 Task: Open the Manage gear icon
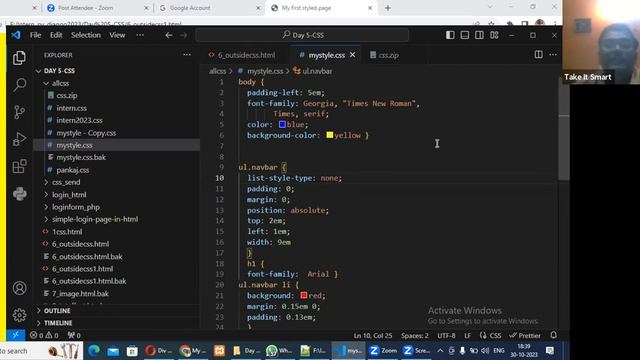pos(19,315)
